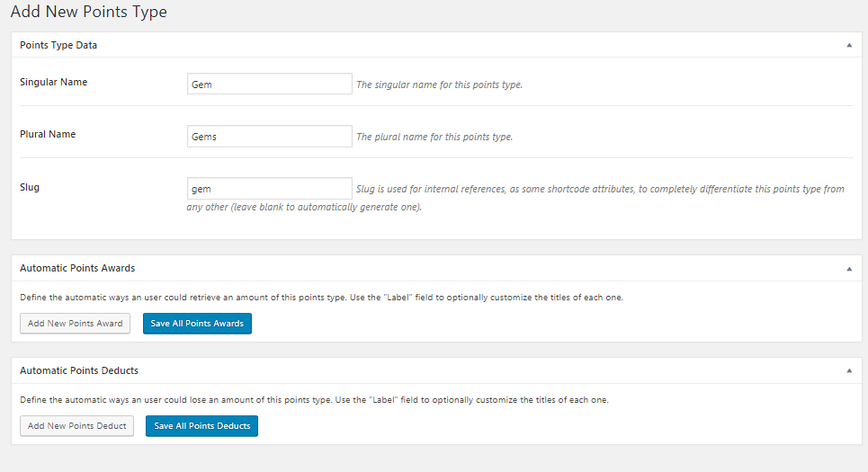Collapse Automatic Points Awards panel arrow
Viewport: 868px width, 472px height.
click(x=849, y=269)
